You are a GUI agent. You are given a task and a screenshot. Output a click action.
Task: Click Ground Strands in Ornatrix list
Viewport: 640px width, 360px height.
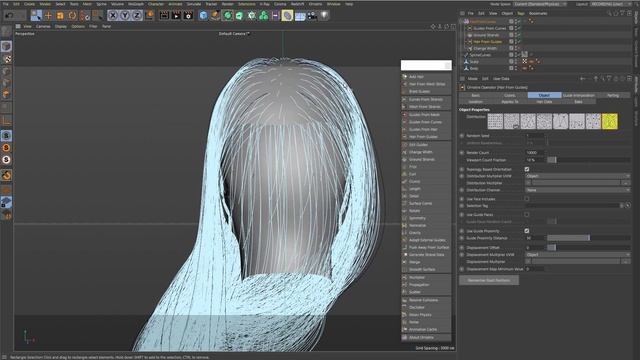[x=427, y=159]
